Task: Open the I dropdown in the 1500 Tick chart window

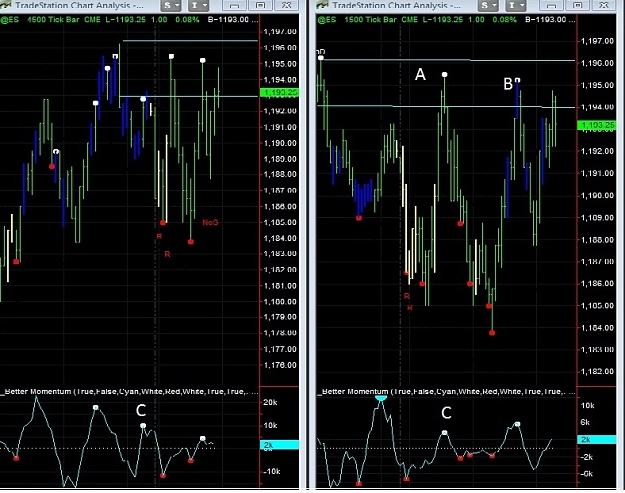Action: [x=517, y=5]
